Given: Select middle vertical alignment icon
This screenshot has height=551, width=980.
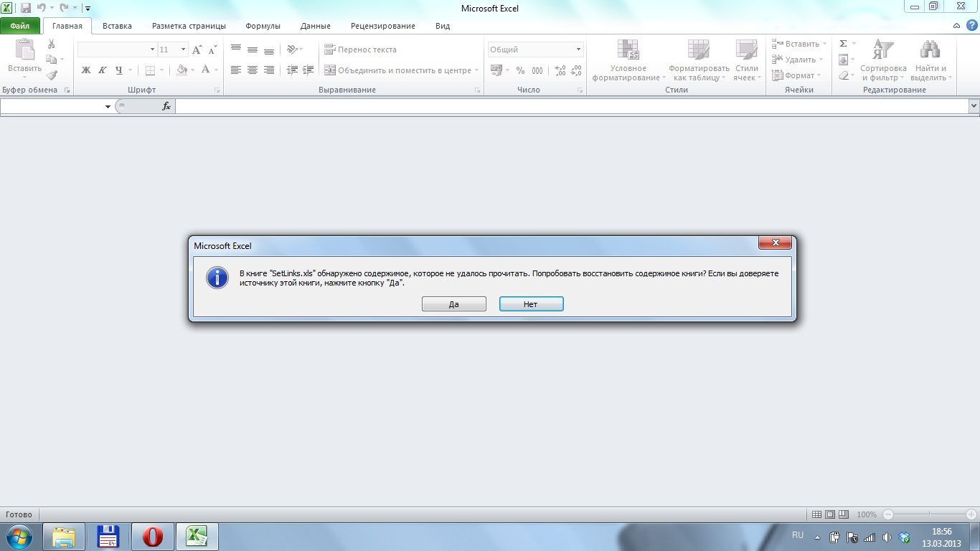Looking at the screenshot, I should point(253,50).
